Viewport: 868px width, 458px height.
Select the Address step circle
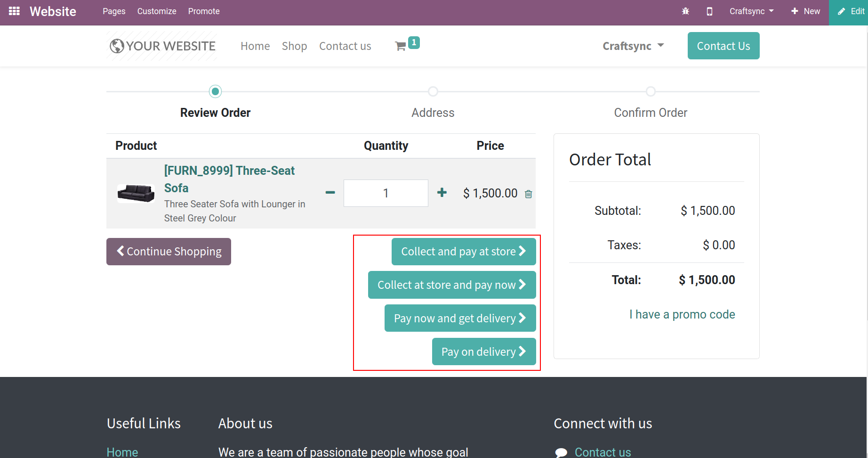[433, 91]
